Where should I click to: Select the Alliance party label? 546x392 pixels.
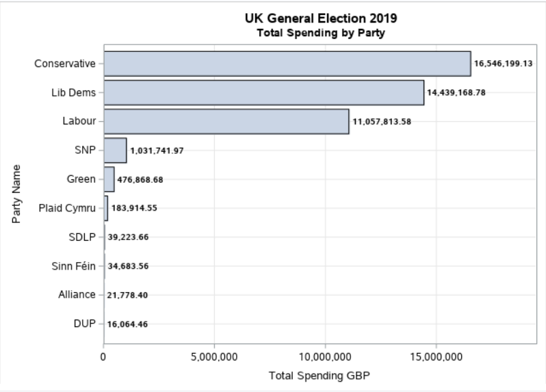(77, 294)
